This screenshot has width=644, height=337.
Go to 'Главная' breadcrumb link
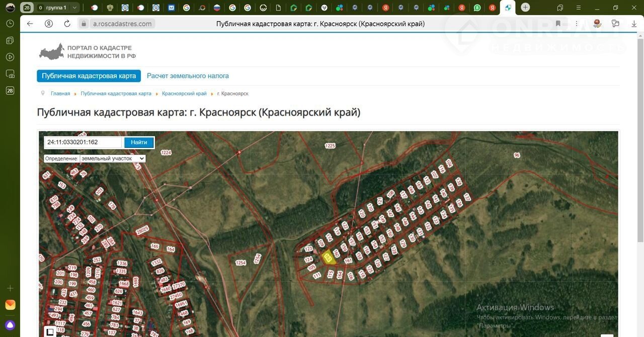[60, 94]
